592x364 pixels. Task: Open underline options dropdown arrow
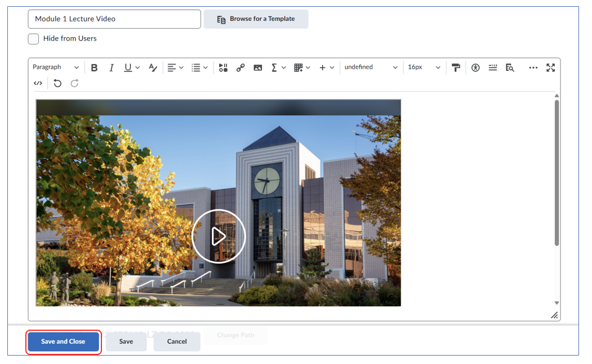[x=138, y=68]
